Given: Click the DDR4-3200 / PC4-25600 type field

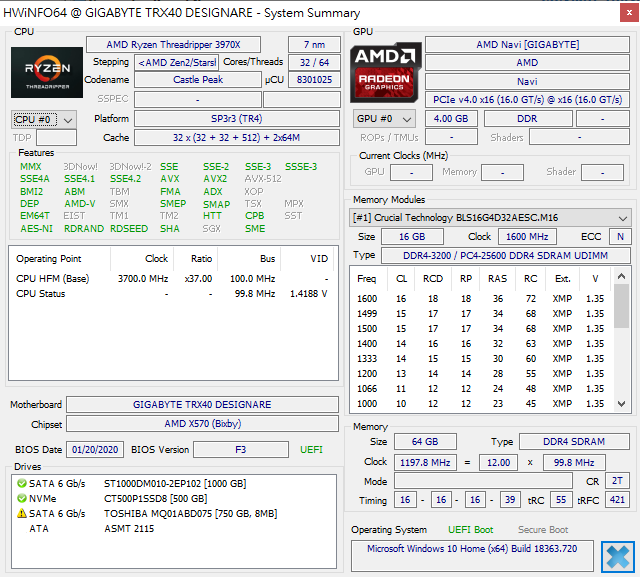Looking at the screenshot, I should pos(505,255).
